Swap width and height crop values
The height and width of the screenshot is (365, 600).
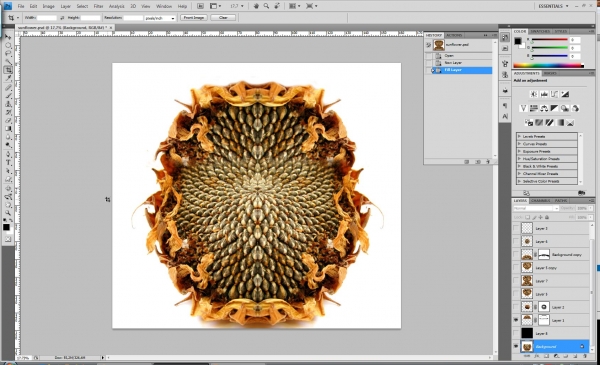click(62, 18)
